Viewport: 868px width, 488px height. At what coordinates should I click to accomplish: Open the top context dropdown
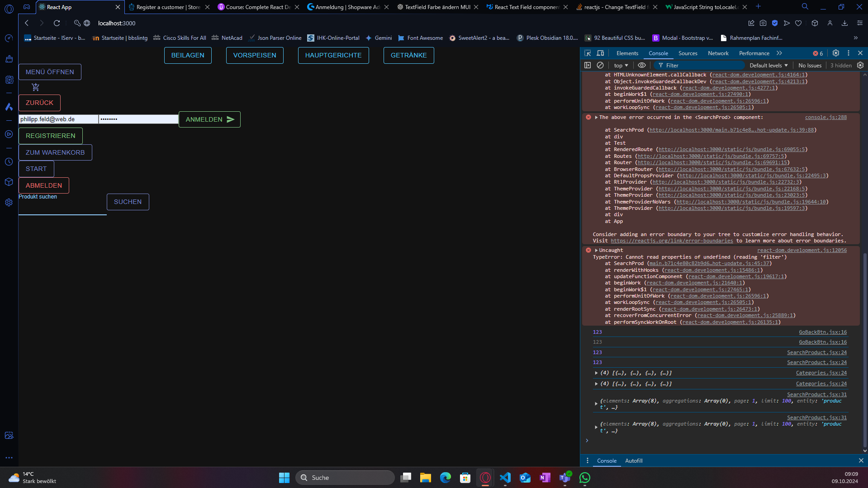(621, 66)
